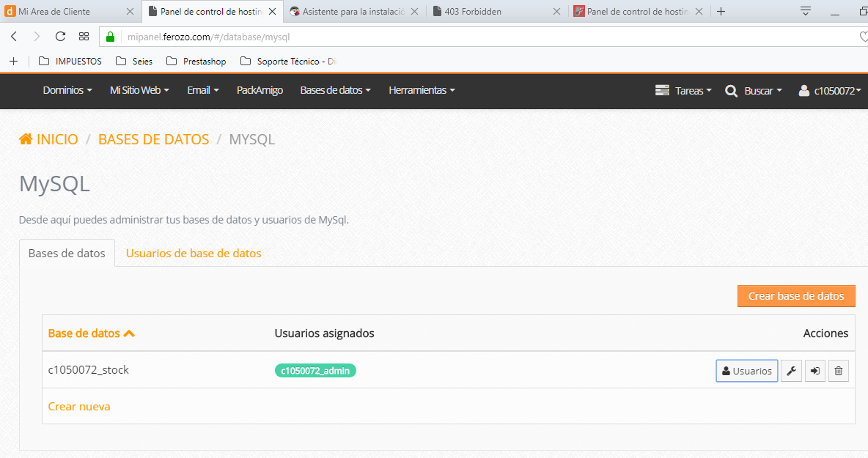The image size is (868, 458).
Task: Close the Asistente para la instalación tab
Action: tap(414, 11)
